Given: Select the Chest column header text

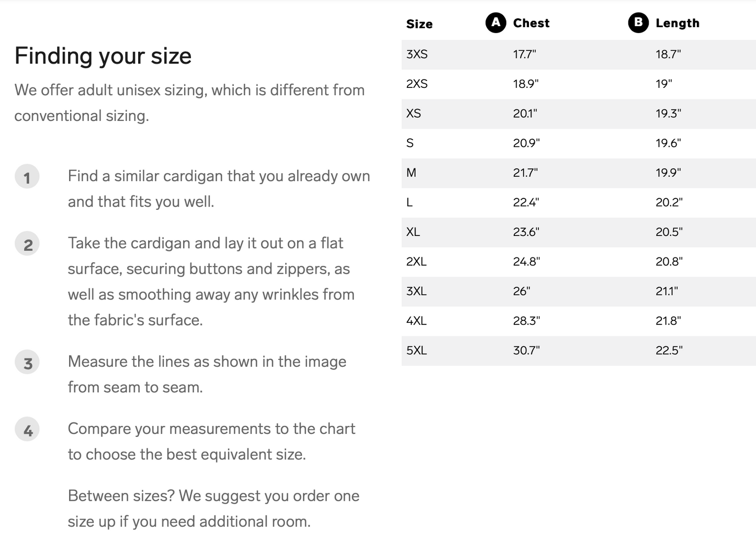Looking at the screenshot, I should click(x=531, y=23).
